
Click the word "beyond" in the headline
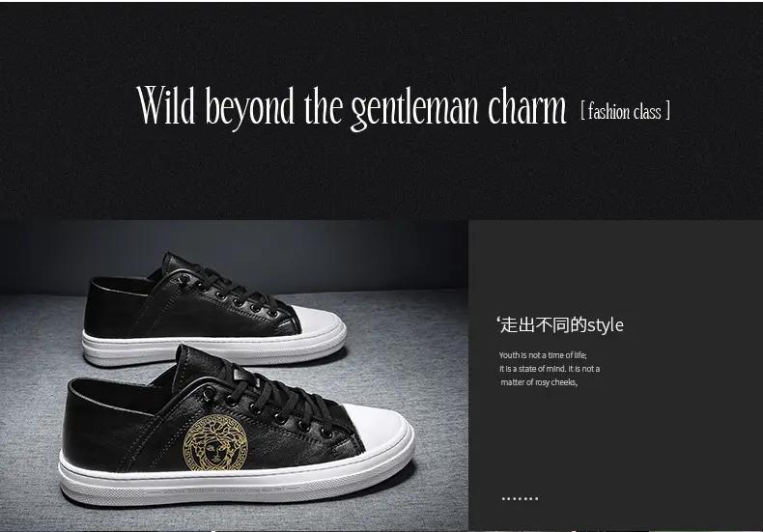(249, 108)
